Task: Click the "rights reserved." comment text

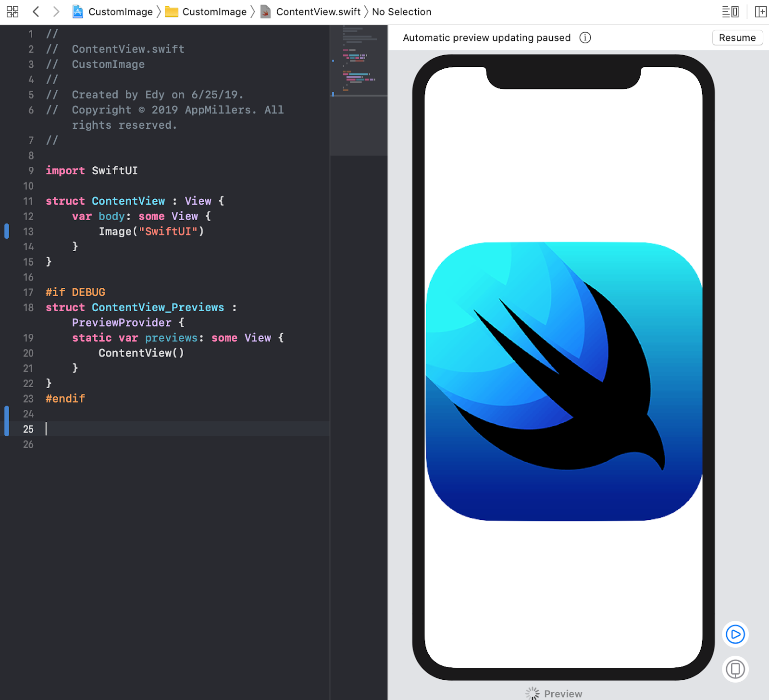Action: (124, 125)
